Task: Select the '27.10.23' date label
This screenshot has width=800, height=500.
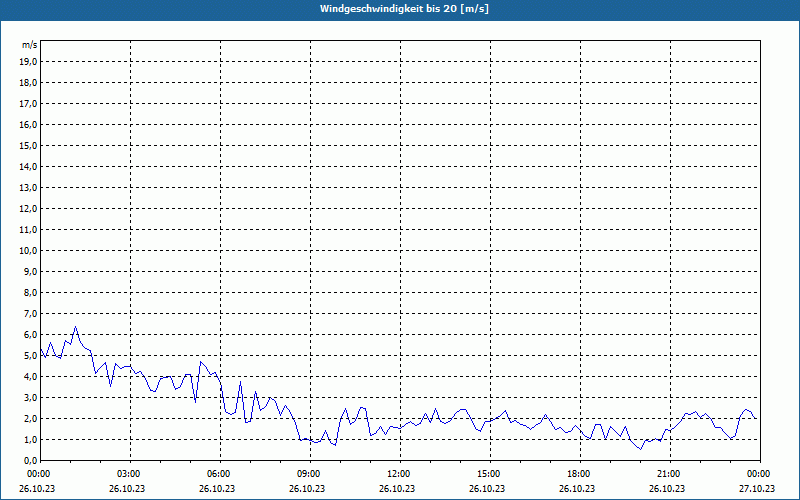Action: 757,489
